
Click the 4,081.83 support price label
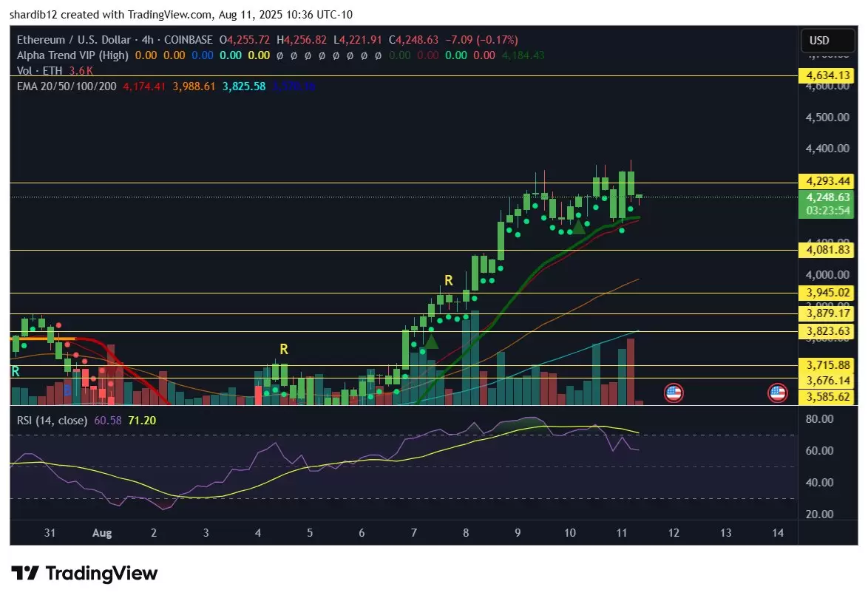(x=827, y=251)
